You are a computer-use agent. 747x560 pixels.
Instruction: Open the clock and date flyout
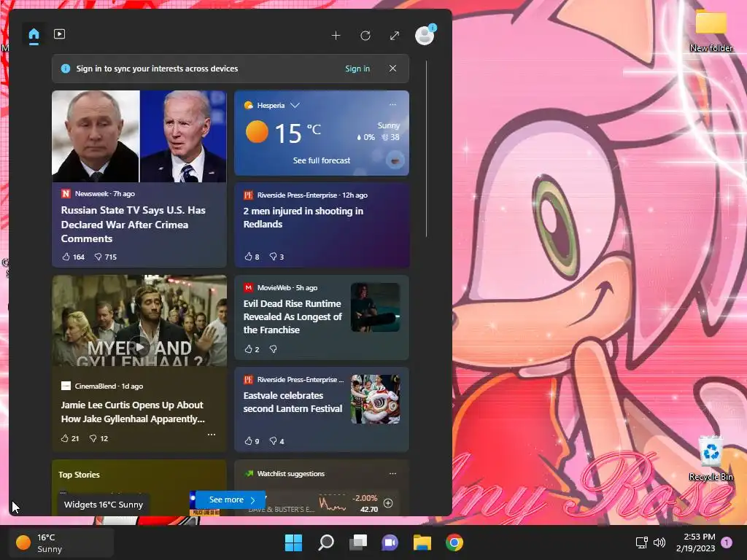[695, 542]
